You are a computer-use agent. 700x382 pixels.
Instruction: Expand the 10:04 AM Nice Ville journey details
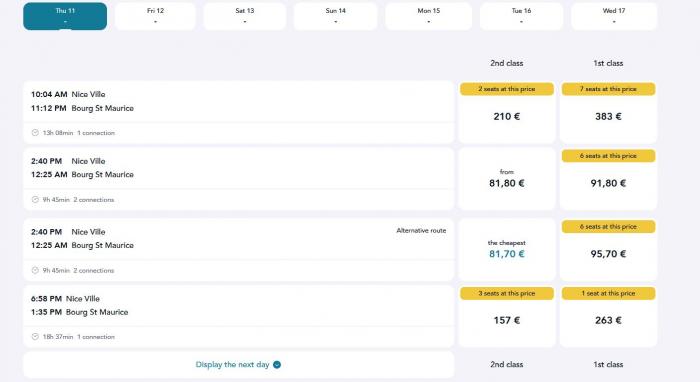pos(239,112)
